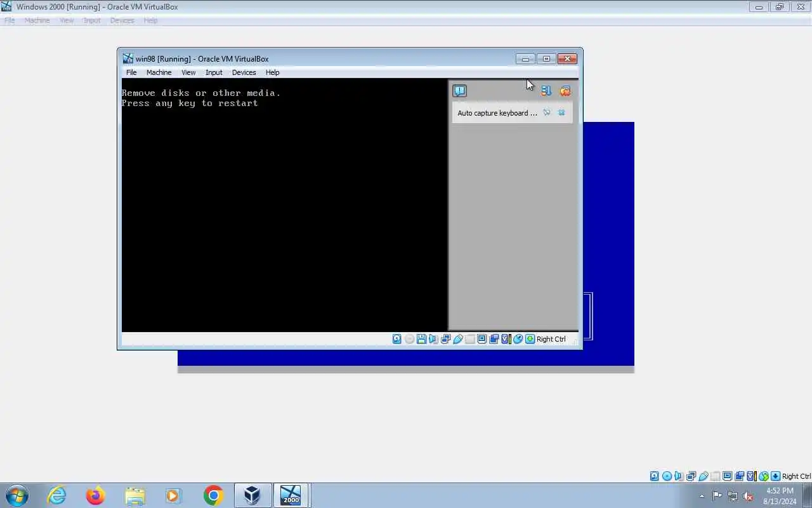
Task: Open View menu in win98 window
Action: [188, 72]
